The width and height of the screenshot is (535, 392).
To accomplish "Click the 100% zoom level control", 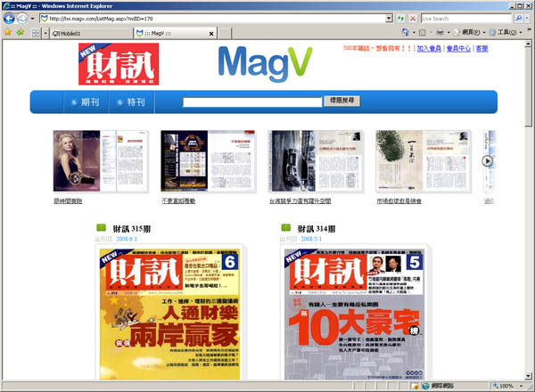I will [x=503, y=386].
